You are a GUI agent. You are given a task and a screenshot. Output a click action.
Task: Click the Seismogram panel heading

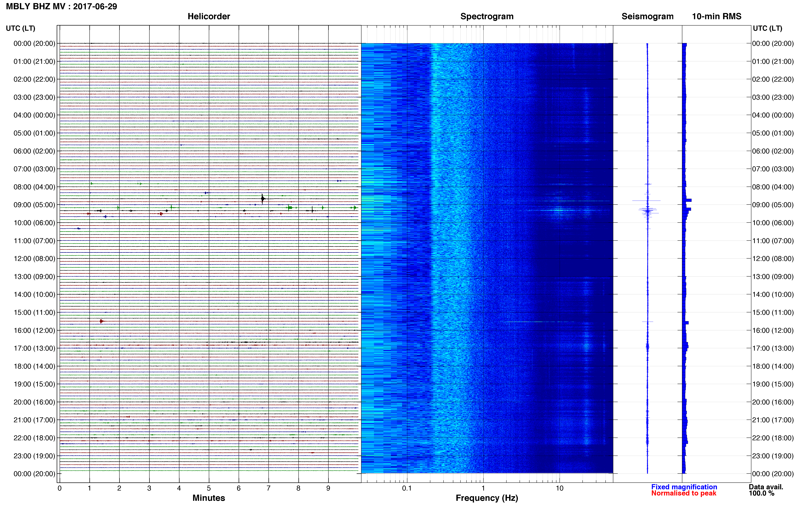[x=648, y=16]
